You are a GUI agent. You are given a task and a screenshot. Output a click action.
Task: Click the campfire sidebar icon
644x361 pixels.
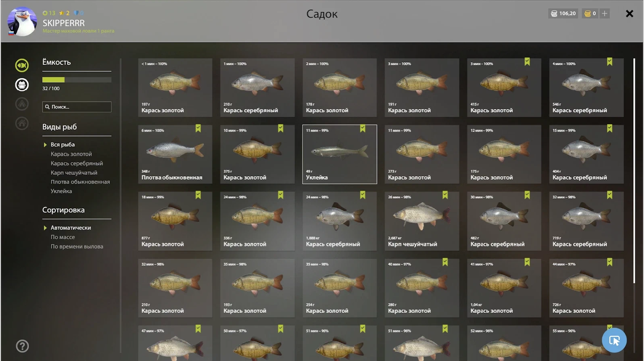pos(22,104)
